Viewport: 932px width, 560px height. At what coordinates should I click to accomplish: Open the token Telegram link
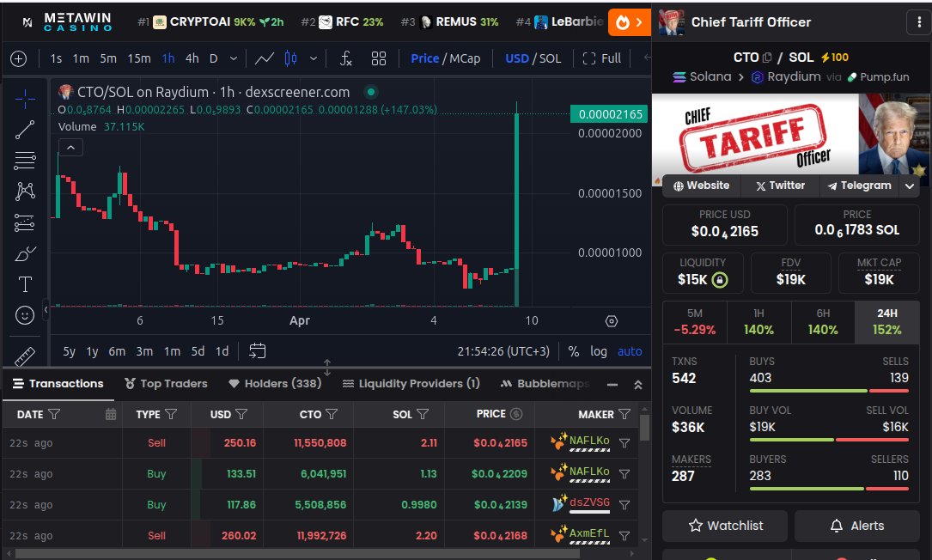click(860, 186)
